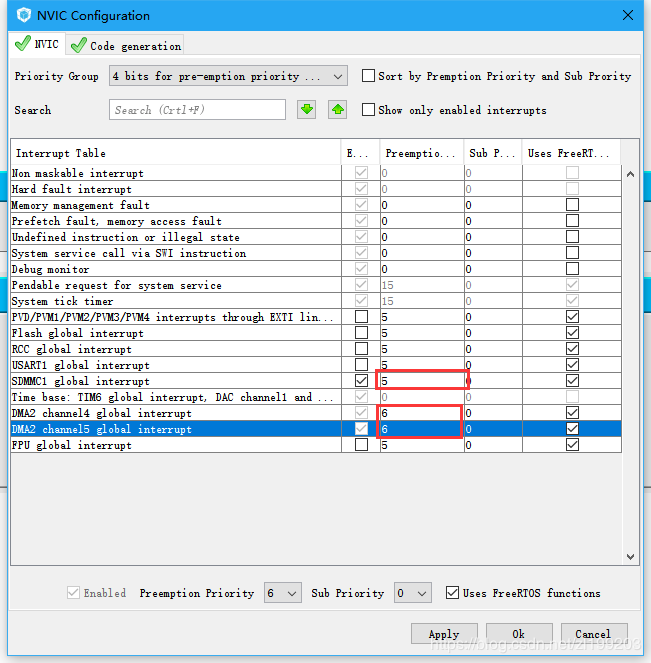
Task: Expand the Preemption Priority combo box
Action: tap(282, 593)
